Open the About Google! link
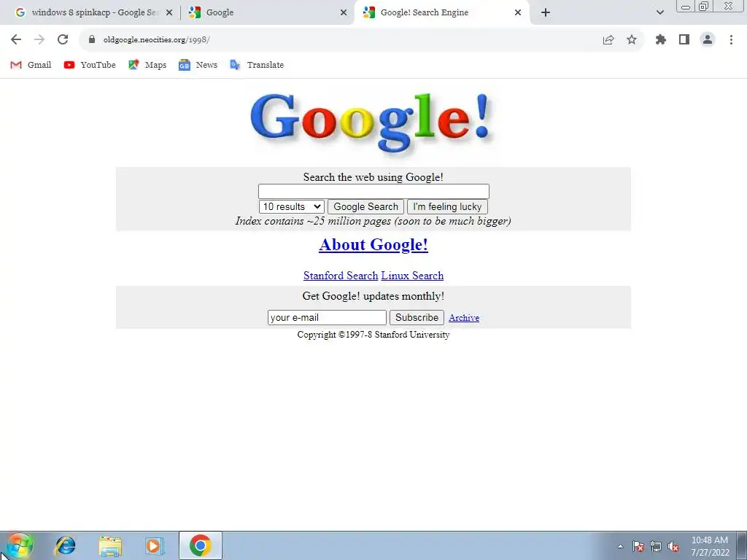Screen dimensions: 747x560 373,245
